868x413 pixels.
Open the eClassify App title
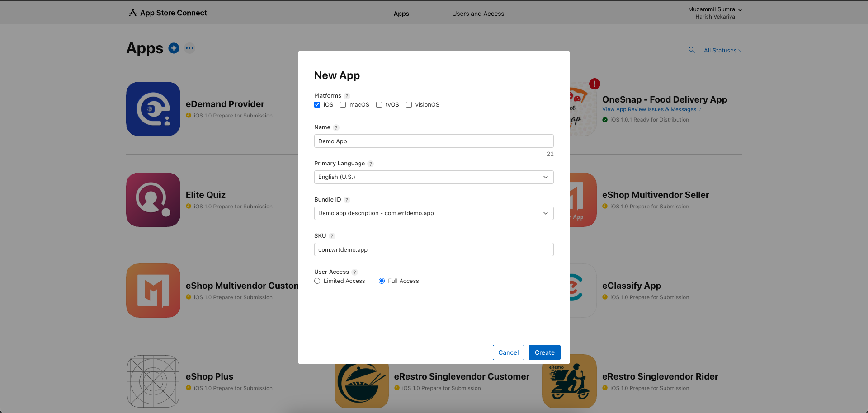click(632, 286)
